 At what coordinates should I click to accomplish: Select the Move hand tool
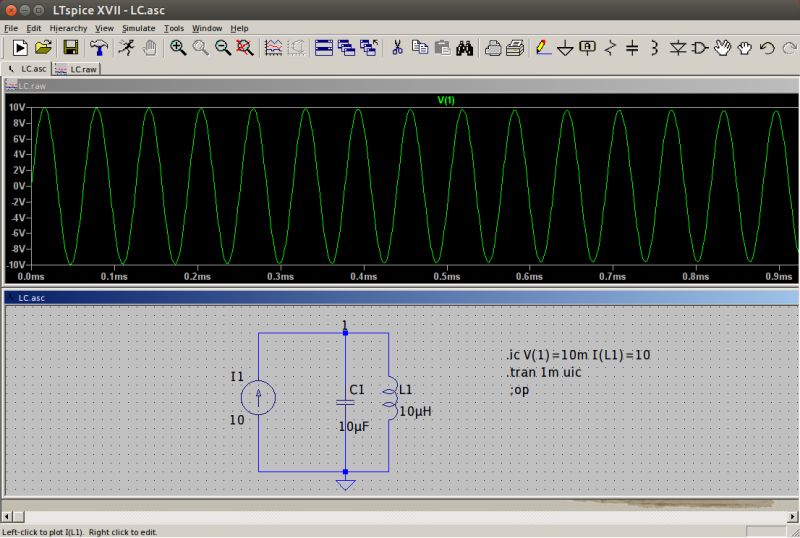[722, 48]
